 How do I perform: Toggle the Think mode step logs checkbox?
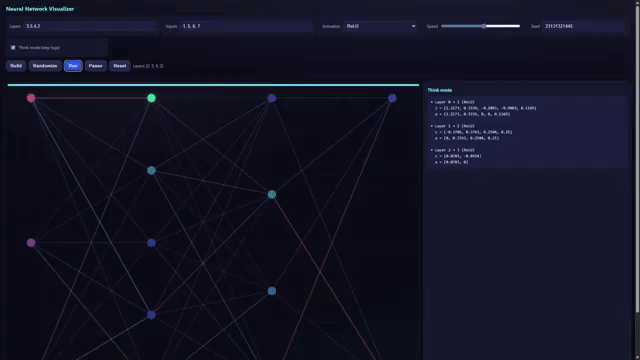13,48
